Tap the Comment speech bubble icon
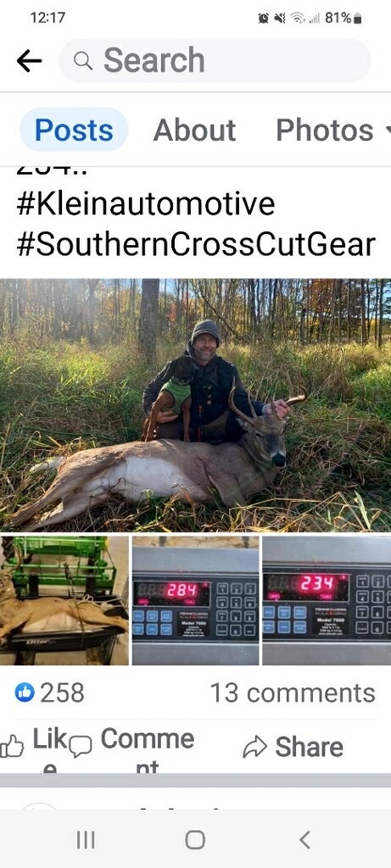 (81, 747)
